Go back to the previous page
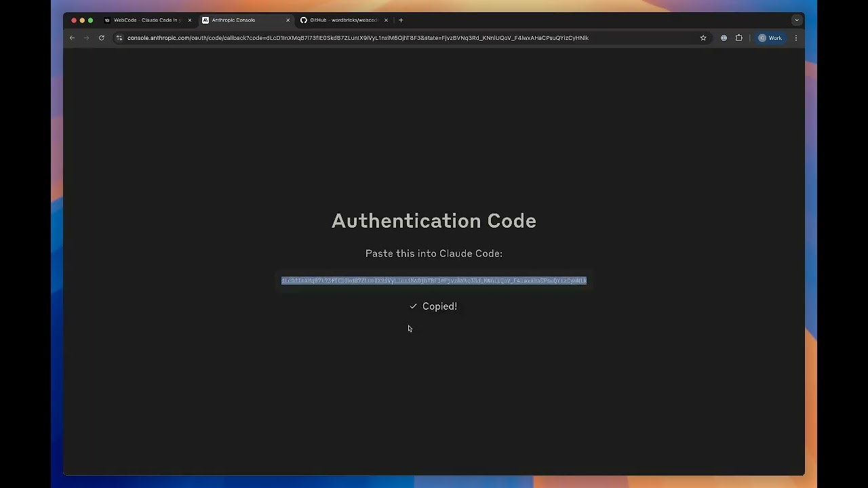 pos(72,38)
